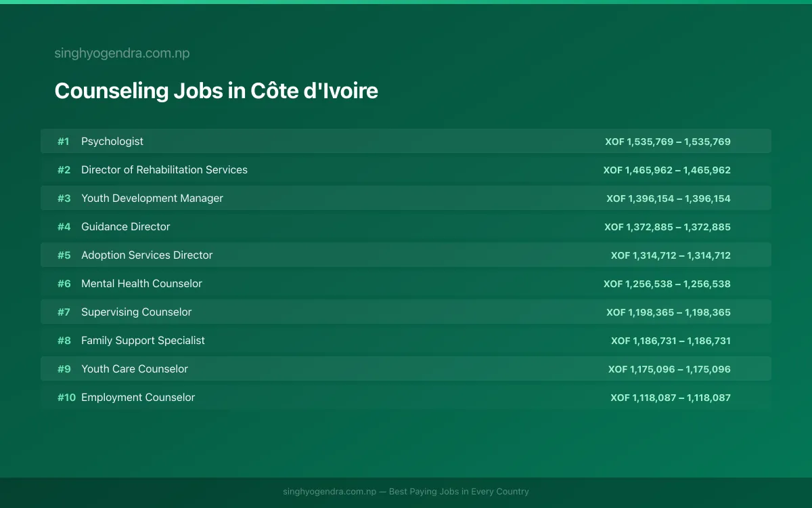The image size is (812, 508).
Task: Click the #9 rank number
Action: 64,369
